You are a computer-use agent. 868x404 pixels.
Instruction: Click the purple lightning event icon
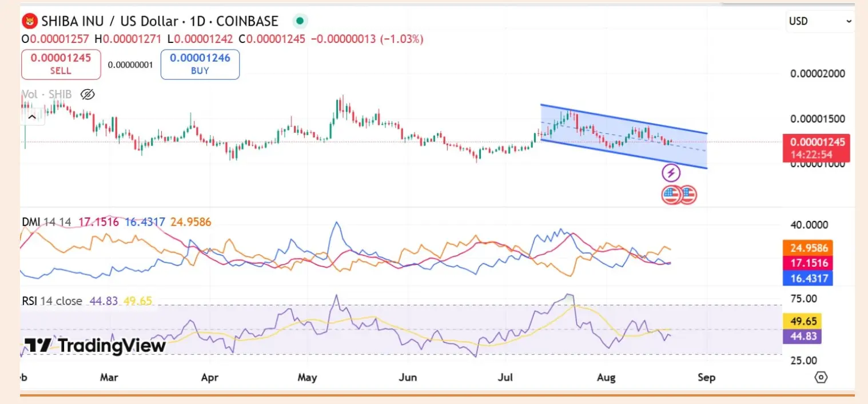coord(671,172)
